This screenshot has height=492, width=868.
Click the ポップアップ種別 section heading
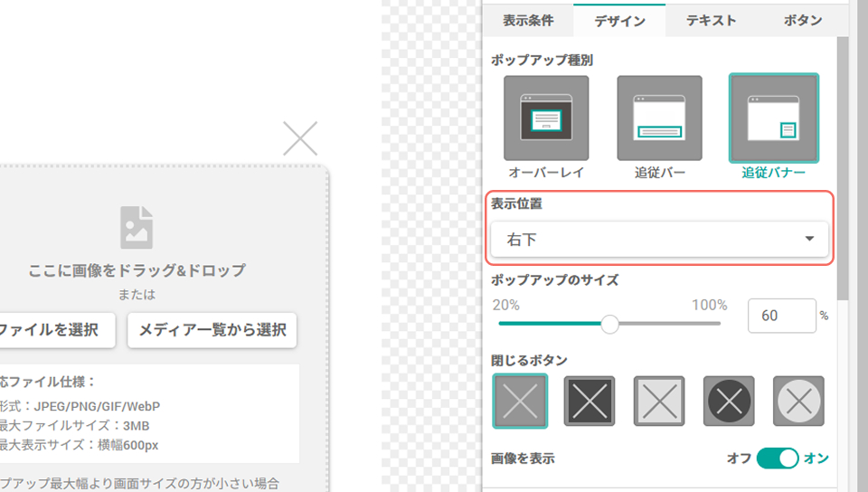(542, 60)
